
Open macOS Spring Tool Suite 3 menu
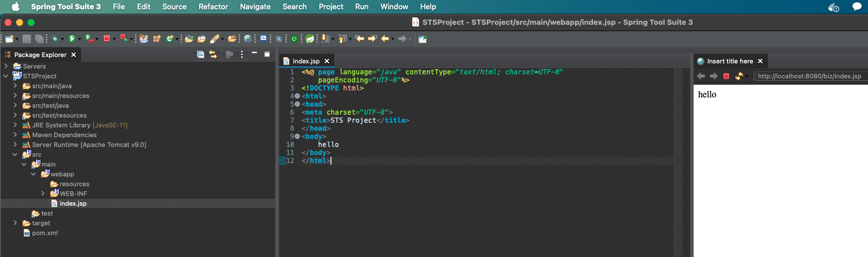[x=66, y=7]
